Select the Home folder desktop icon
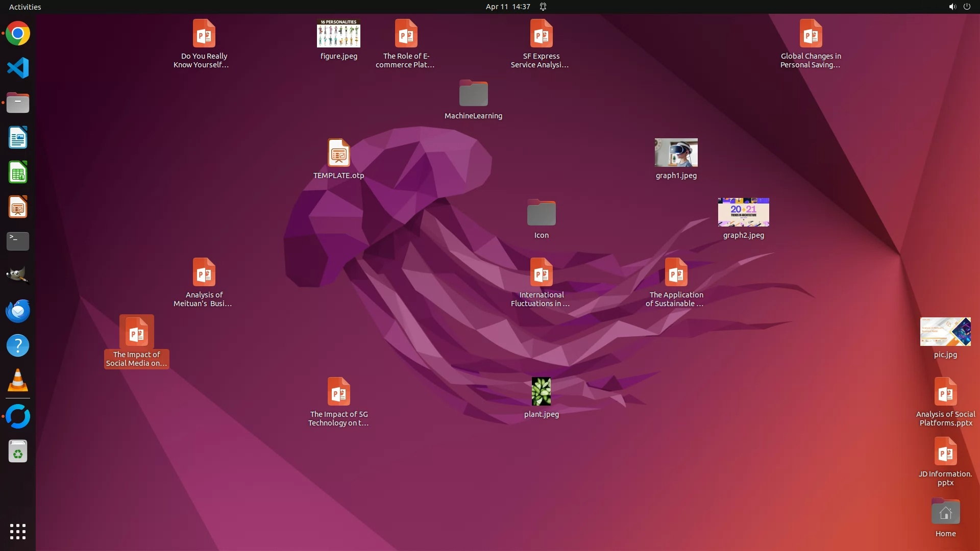 [945, 512]
